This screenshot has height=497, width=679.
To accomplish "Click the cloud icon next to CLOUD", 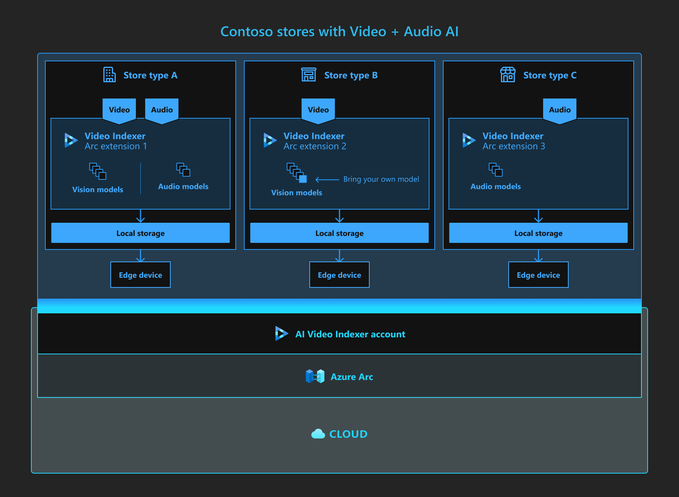I will 318,434.
